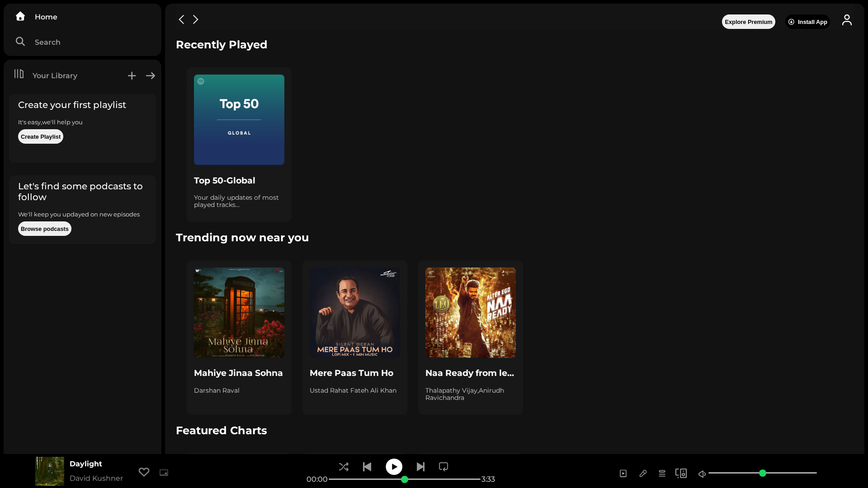This screenshot has width=868, height=488.
Task: Open the Top 50-Global playlist cover
Action: [x=239, y=120]
